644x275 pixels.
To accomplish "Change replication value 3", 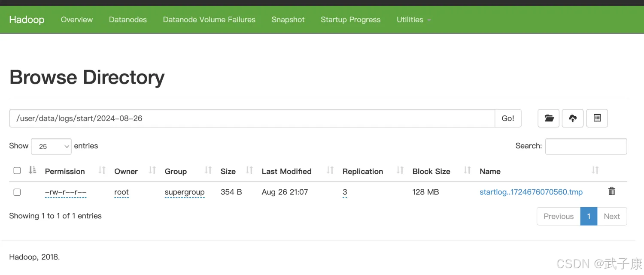I will pos(345,192).
